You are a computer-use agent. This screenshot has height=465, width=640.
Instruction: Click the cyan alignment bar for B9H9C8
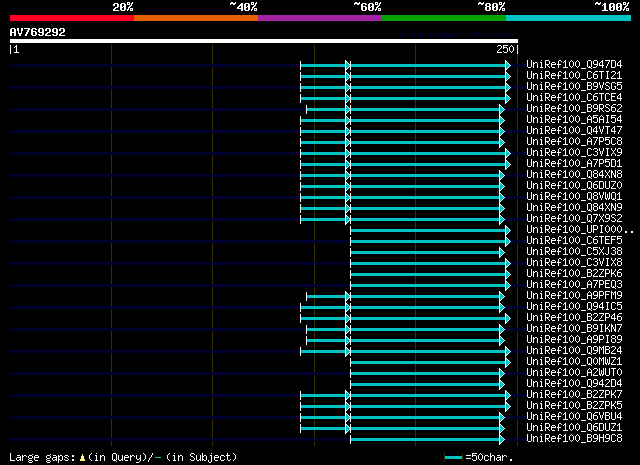427,440
